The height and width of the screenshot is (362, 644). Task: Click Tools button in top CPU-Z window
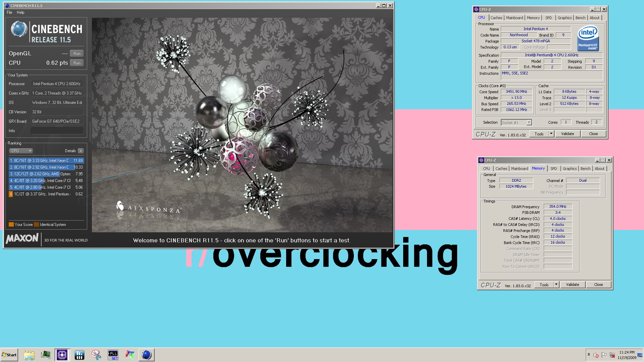pyautogui.click(x=539, y=134)
